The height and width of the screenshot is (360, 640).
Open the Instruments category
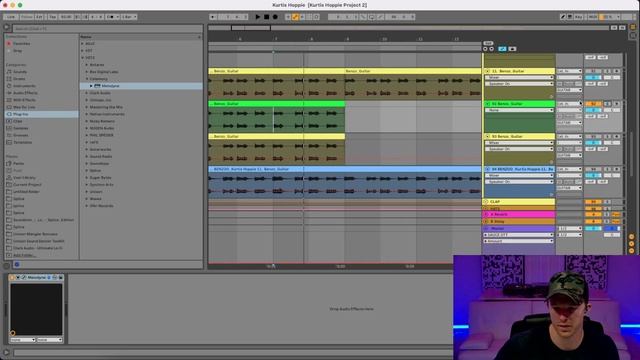pyautogui.click(x=24, y=86)
